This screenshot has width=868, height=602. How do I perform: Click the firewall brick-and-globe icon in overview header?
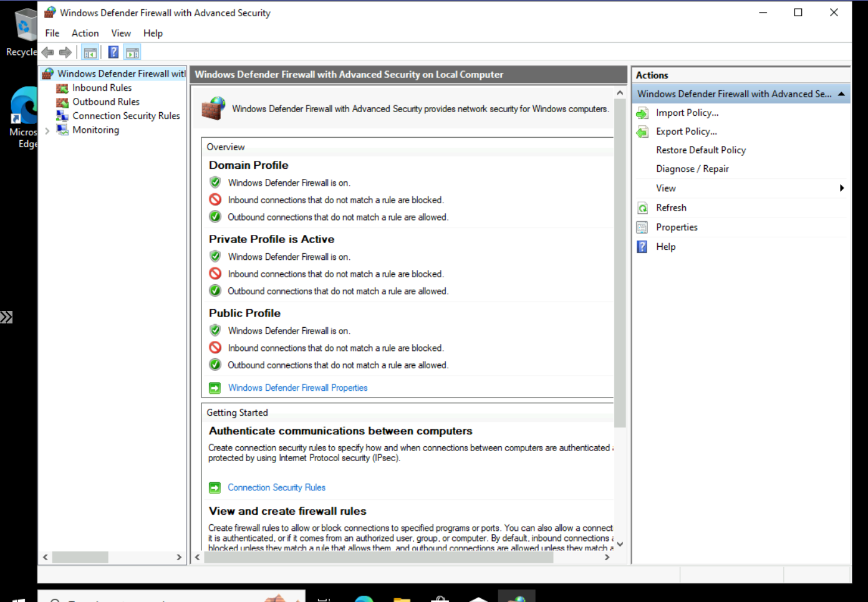coord(214,108)
